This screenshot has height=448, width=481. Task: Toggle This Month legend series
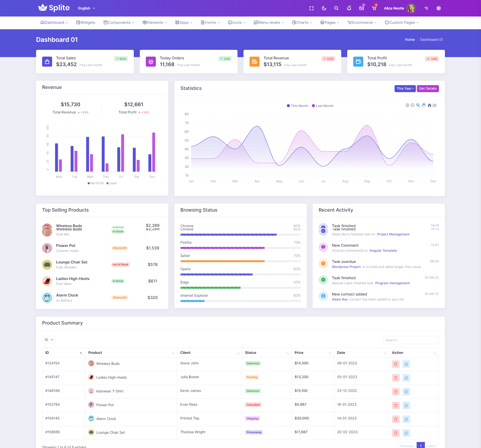[x=298, y=106]
